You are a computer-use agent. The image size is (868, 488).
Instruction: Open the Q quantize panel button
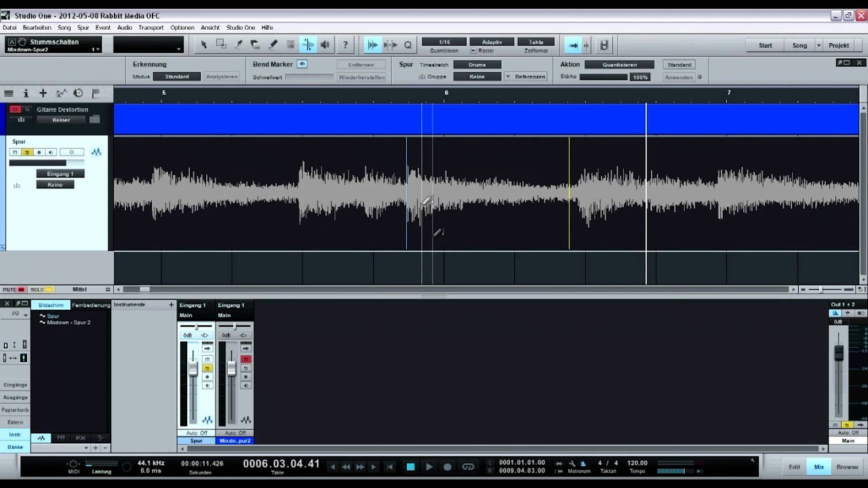(x=408, y=45)
